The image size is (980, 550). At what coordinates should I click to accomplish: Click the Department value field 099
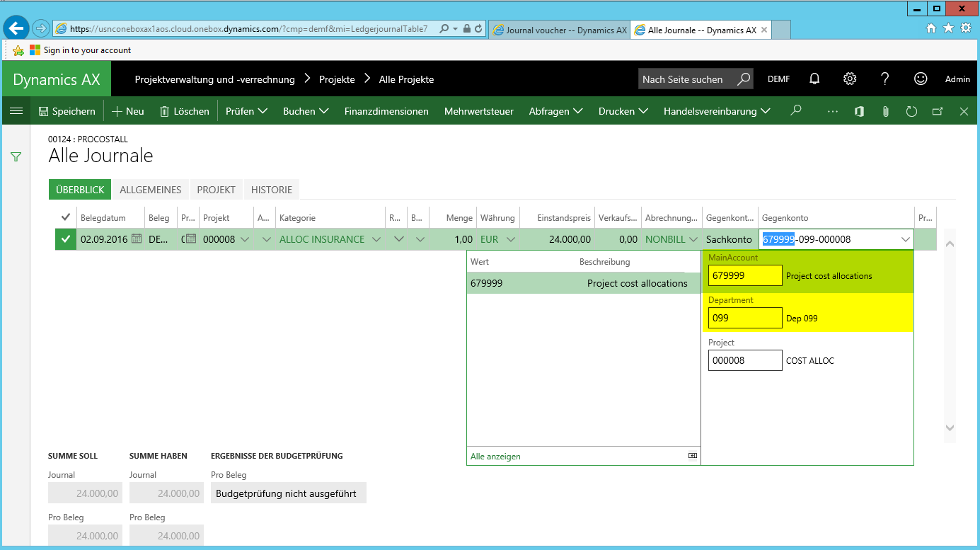tap(744, 318)
